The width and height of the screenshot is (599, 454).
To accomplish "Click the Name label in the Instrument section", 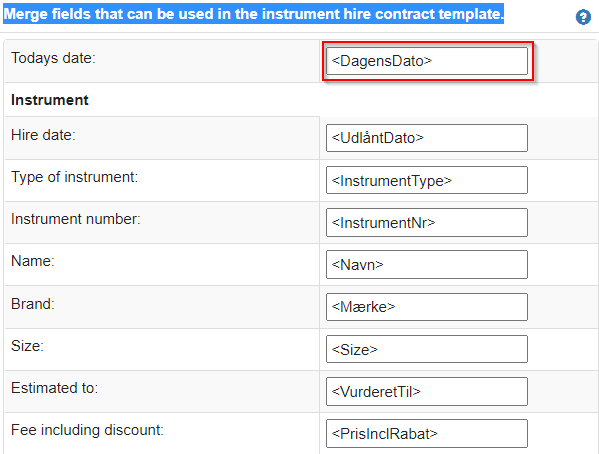I will click(32, 261).
